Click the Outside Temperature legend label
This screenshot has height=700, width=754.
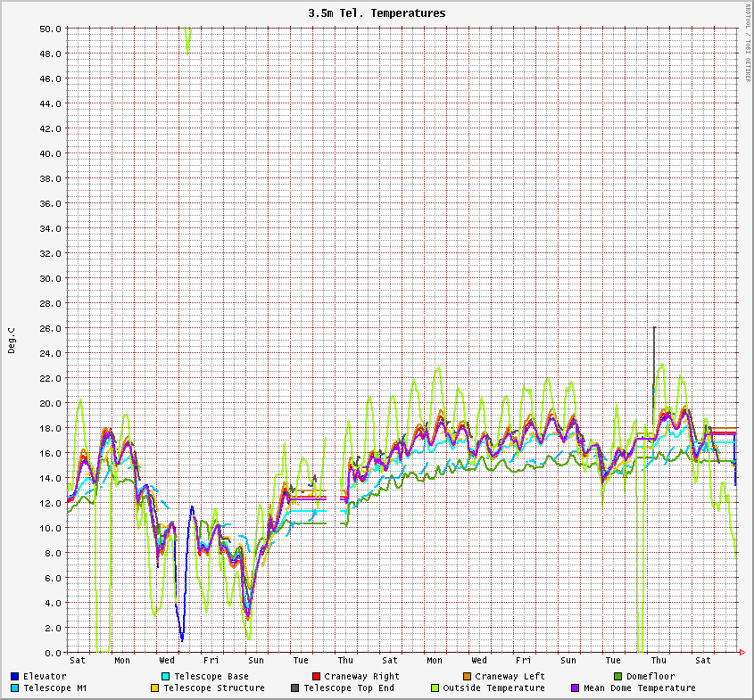493,688
